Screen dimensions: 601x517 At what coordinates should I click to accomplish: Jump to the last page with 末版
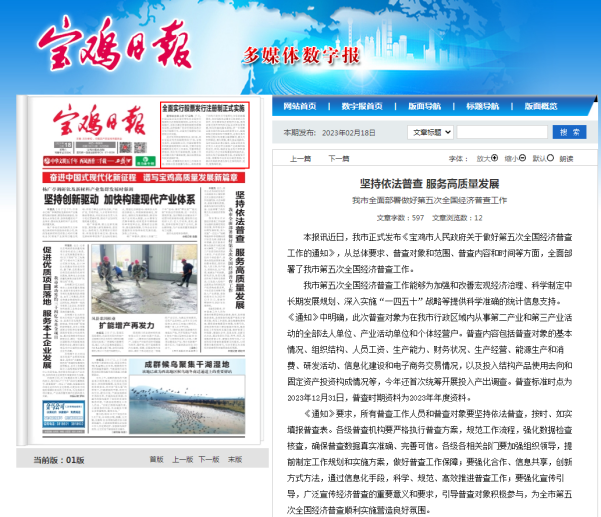(234, 460)
